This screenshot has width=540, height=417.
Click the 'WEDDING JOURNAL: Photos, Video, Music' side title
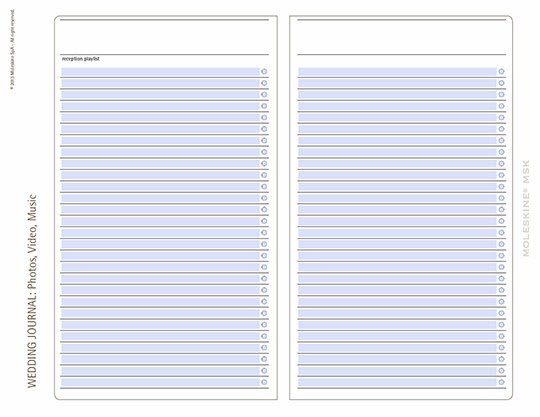(32, 291)
